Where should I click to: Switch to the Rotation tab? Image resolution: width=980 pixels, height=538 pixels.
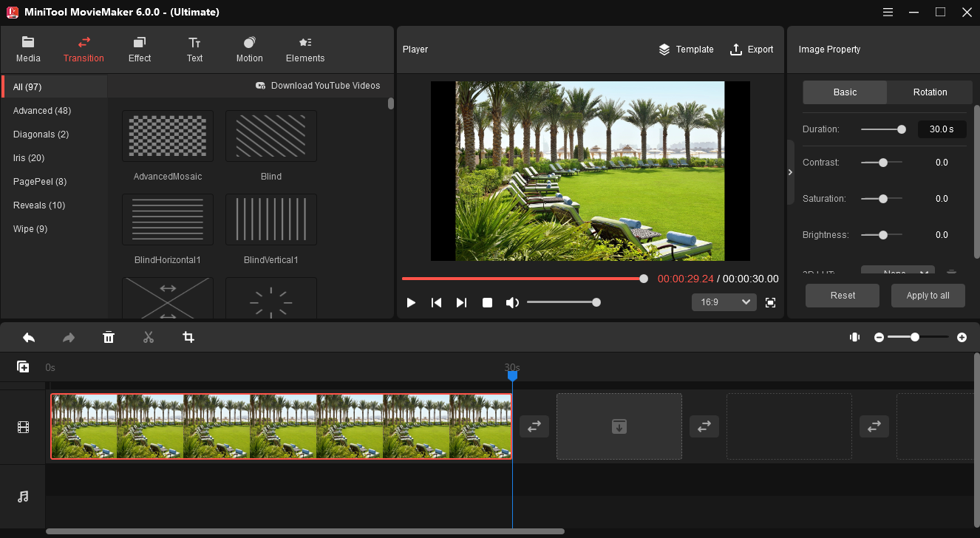point(930,92)
